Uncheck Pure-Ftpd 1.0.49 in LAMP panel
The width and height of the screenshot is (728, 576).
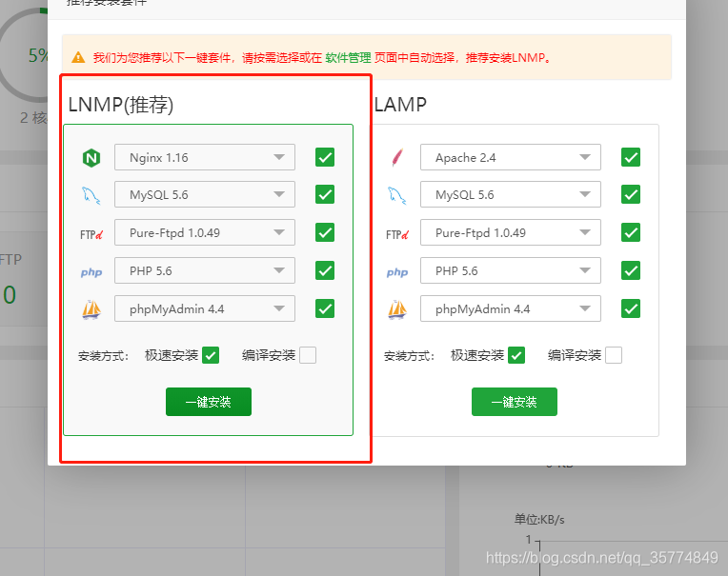pyautogui.click(x=631, y=232)
